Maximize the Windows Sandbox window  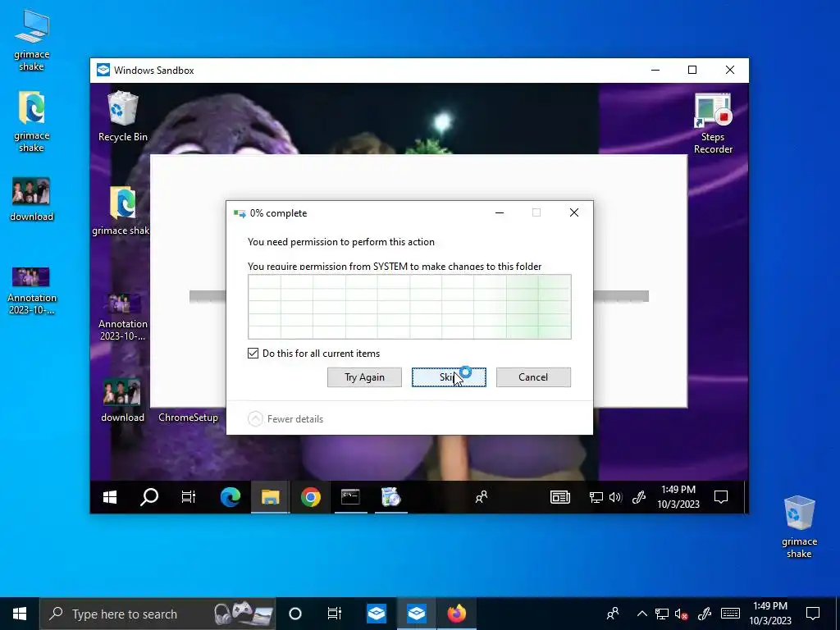[692, 71]
